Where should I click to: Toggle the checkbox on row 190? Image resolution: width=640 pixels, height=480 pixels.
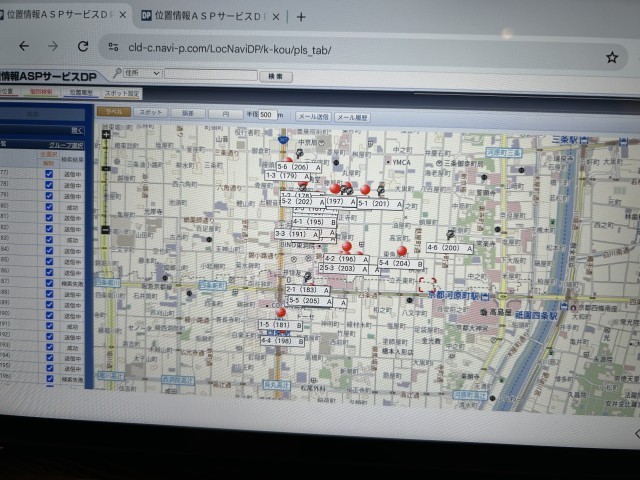[x=49, y=315]
